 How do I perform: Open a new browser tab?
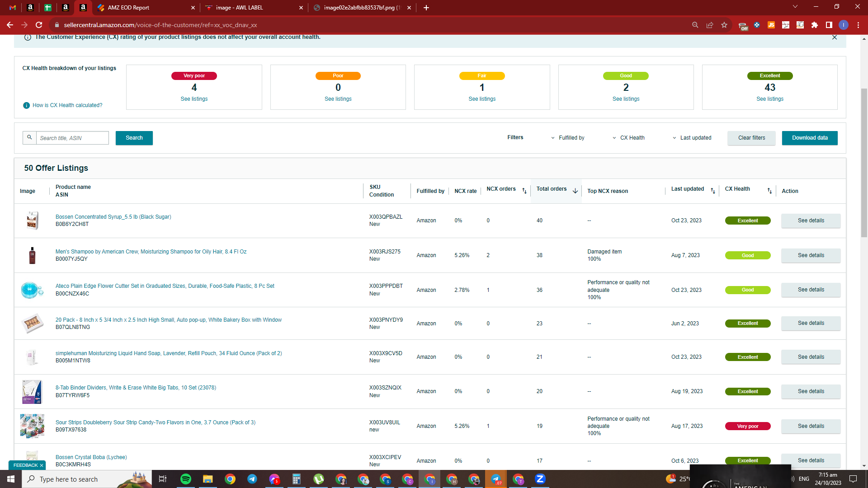pyautogui.click(x=426, y=8)
